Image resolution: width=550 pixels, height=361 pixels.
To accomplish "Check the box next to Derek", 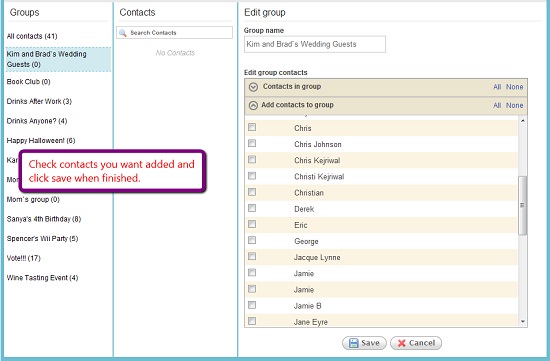I will point(252,208).
